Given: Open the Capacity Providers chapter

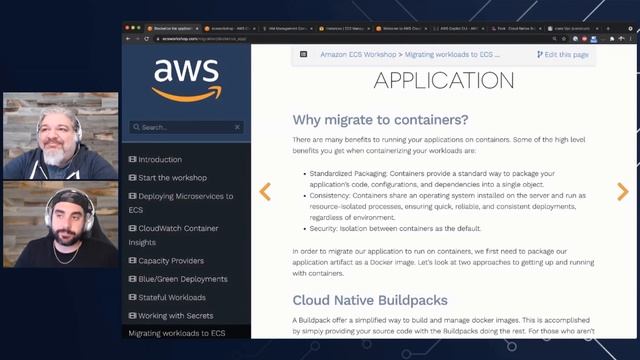Looking at the screenshot, I should pyautogui.click(x=166, y=260).
